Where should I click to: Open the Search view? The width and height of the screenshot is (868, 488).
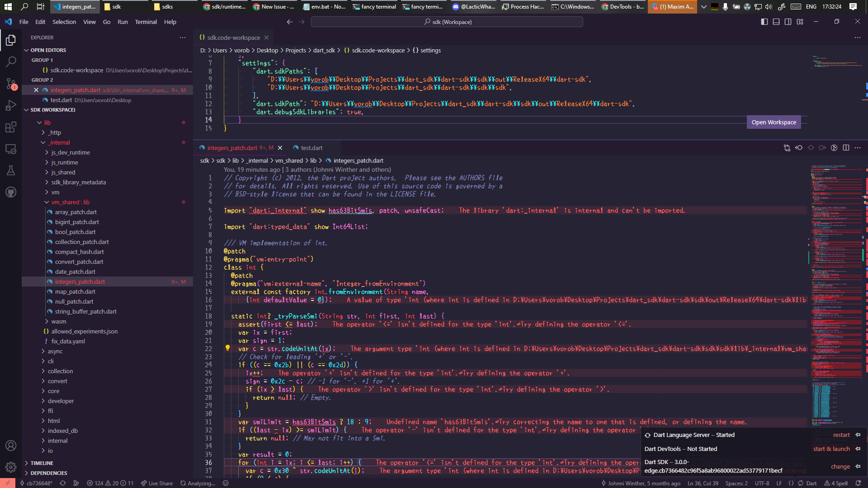tap(11, 62)
